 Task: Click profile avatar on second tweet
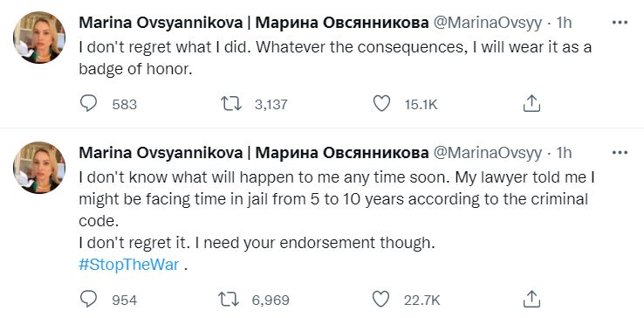click(x=39, y=168)
